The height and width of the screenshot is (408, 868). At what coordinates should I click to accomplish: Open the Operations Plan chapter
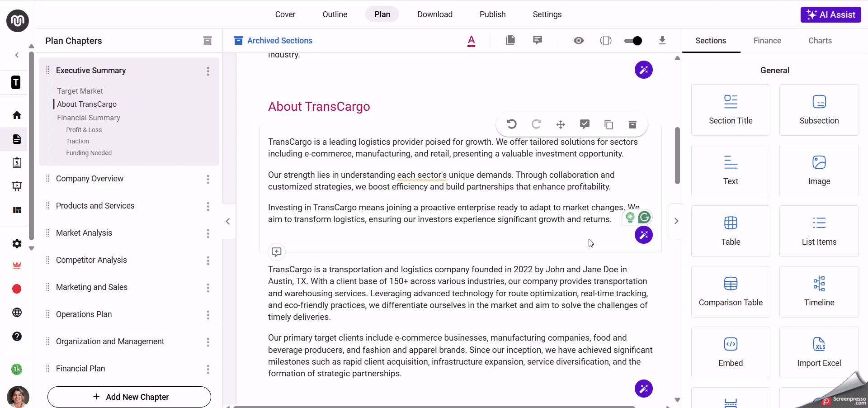(x=84, y=314)
